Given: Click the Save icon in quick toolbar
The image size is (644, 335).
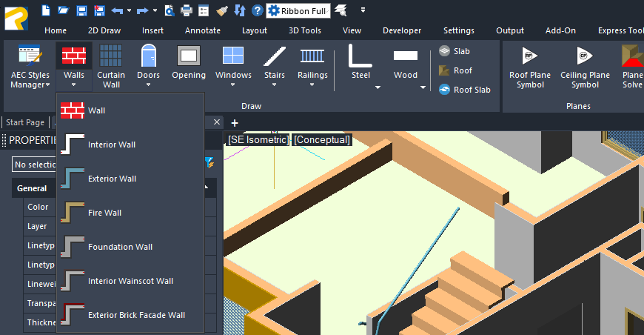Looking at the screenshot, I should pyautogui.click(x=81, y=10).
